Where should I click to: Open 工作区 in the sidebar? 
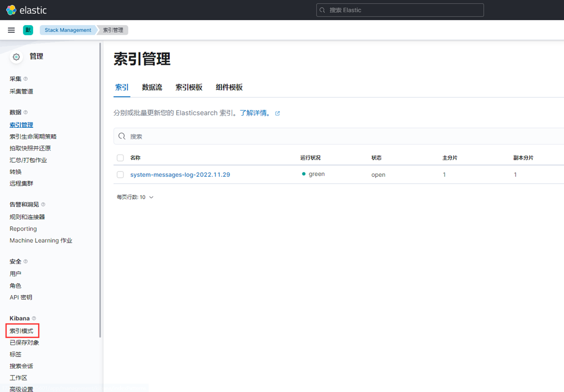18,378
